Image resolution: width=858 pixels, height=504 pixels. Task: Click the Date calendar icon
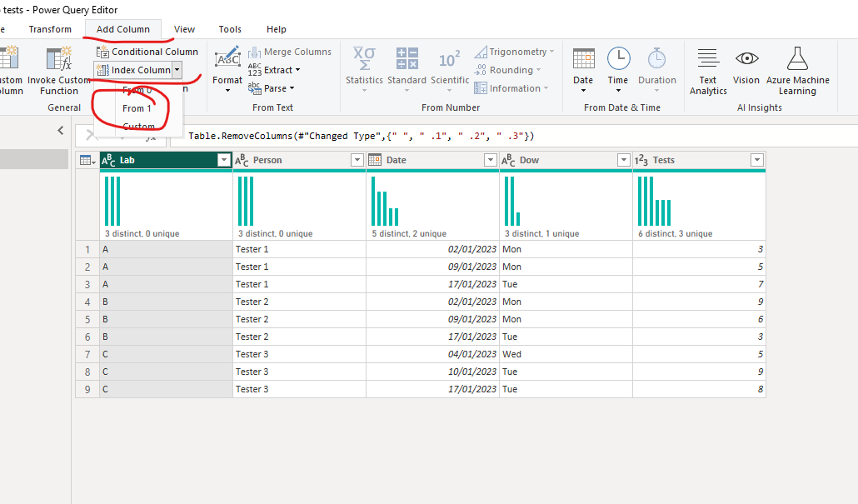coord(583,58)
